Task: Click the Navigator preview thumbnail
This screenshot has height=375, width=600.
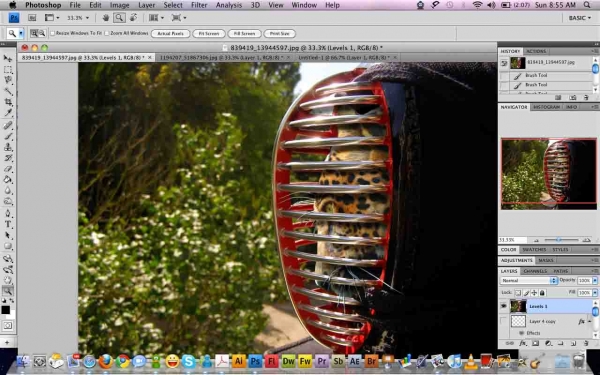Action: pyautogui.click(x=549, y=174)
